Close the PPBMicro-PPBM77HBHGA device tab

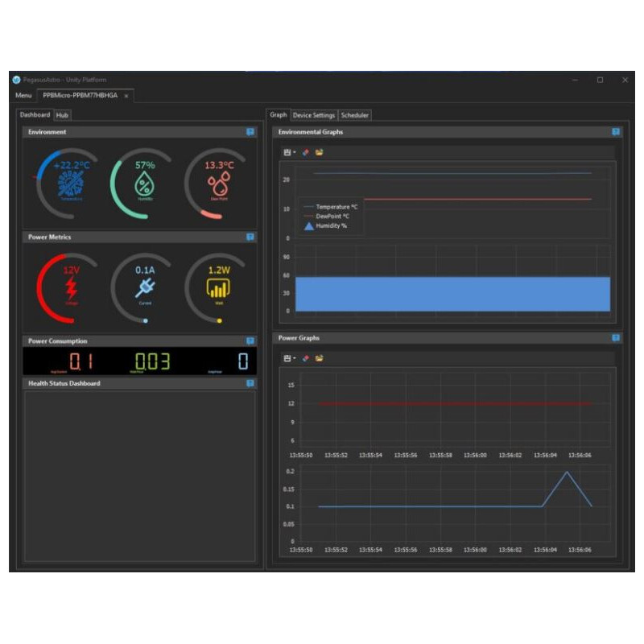point(126,96)
